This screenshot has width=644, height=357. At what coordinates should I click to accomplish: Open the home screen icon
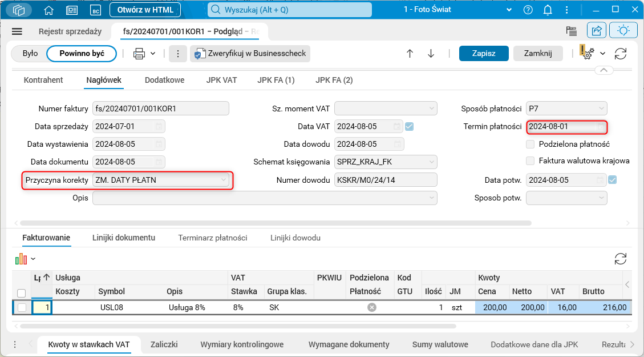click(49, 10)
